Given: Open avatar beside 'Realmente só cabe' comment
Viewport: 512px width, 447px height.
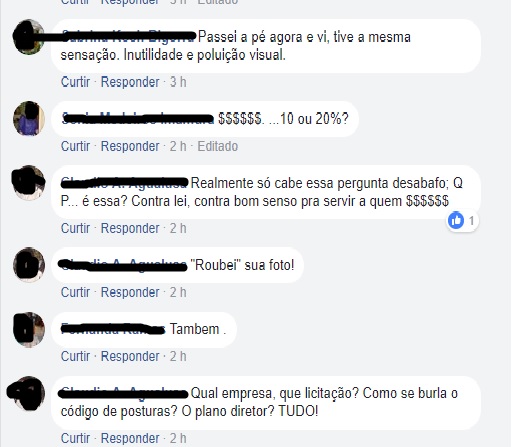Looking at the screenshot, I should point(29,183).
